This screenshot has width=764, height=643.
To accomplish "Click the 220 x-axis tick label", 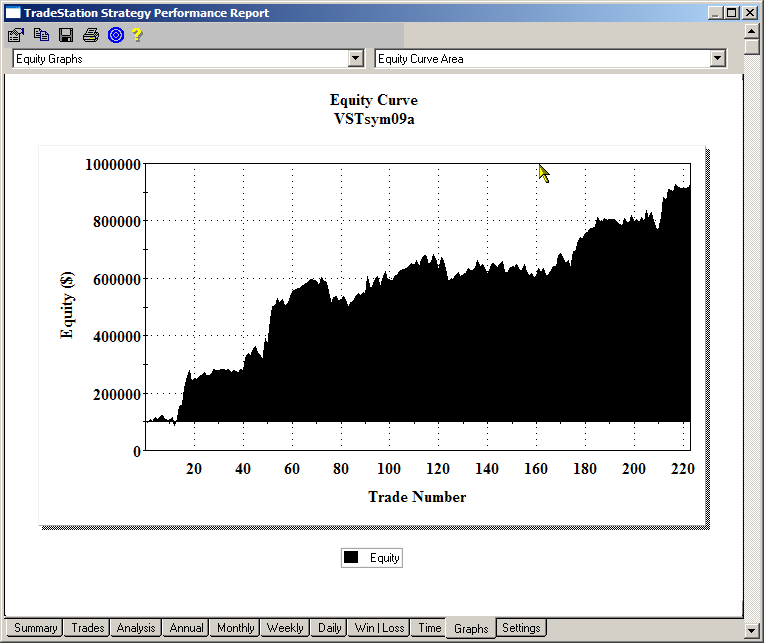I will click(683, 469).
